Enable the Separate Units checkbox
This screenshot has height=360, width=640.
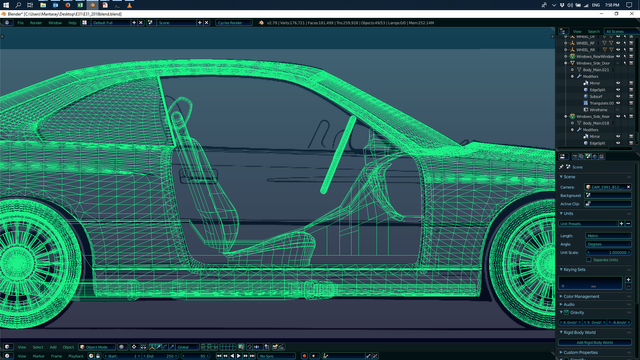589,260
